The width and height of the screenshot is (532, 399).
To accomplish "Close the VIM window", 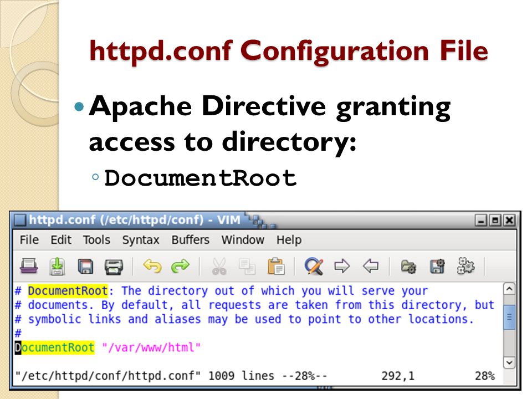I will [509, 221].
